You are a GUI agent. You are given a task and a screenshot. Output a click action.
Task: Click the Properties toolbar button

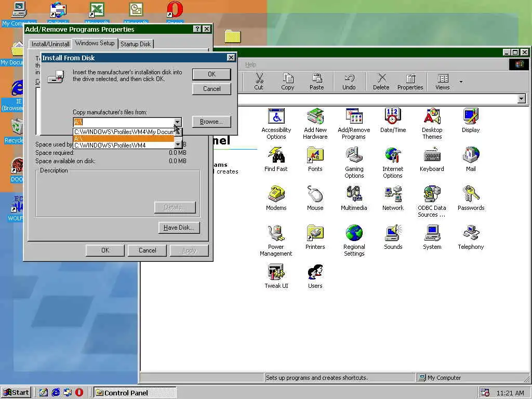(410, 82)
